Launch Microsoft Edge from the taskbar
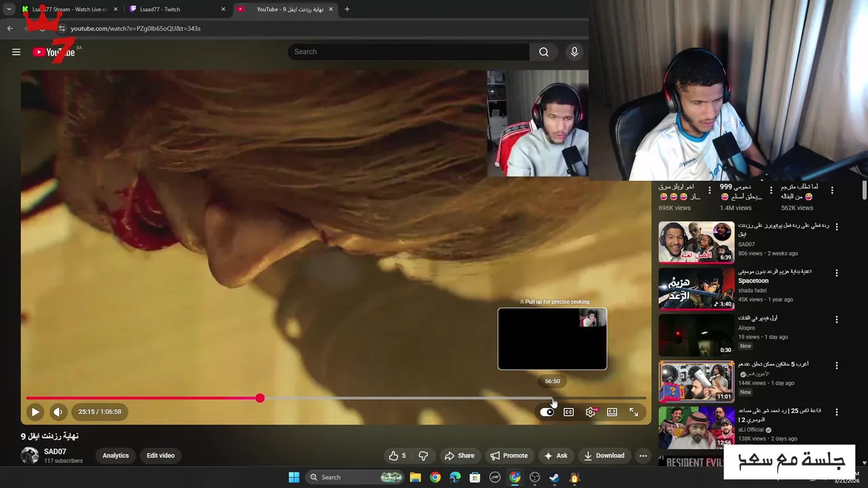868x488 pixels. click(x=455, y=477)
